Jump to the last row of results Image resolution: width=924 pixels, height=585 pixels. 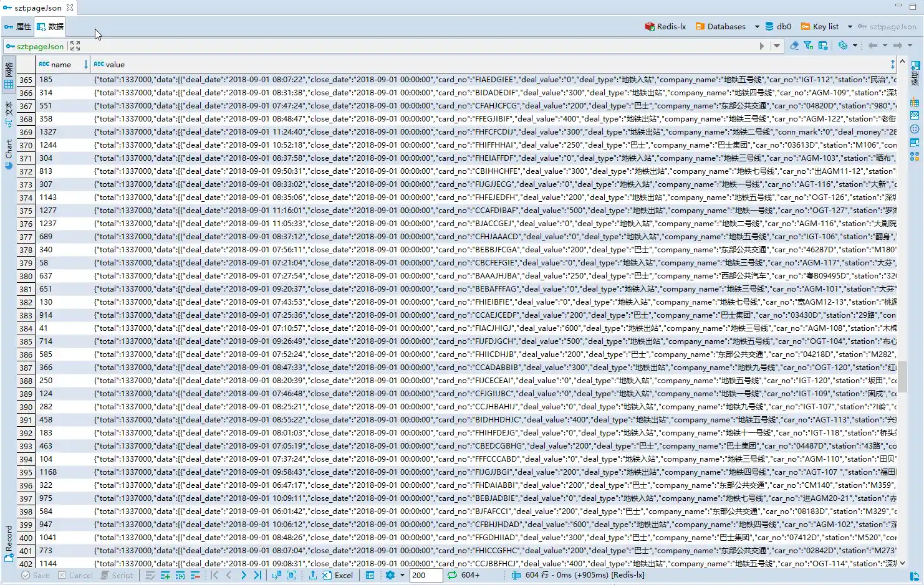[257, 576]
